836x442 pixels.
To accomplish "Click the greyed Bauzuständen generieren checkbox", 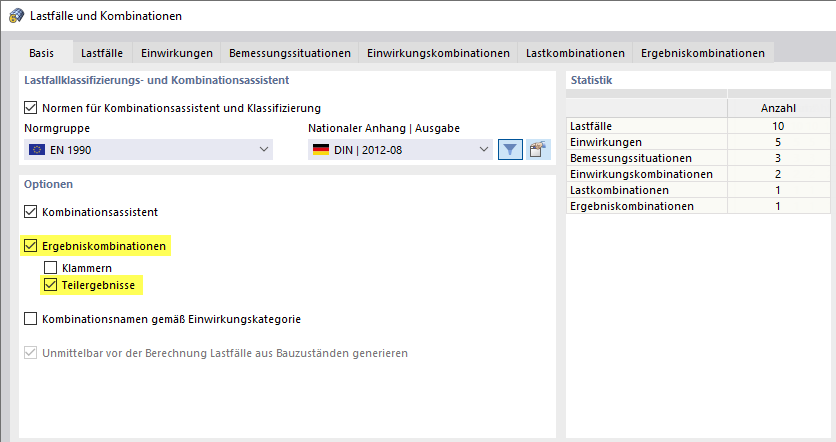I will click(x=30, y=353).
